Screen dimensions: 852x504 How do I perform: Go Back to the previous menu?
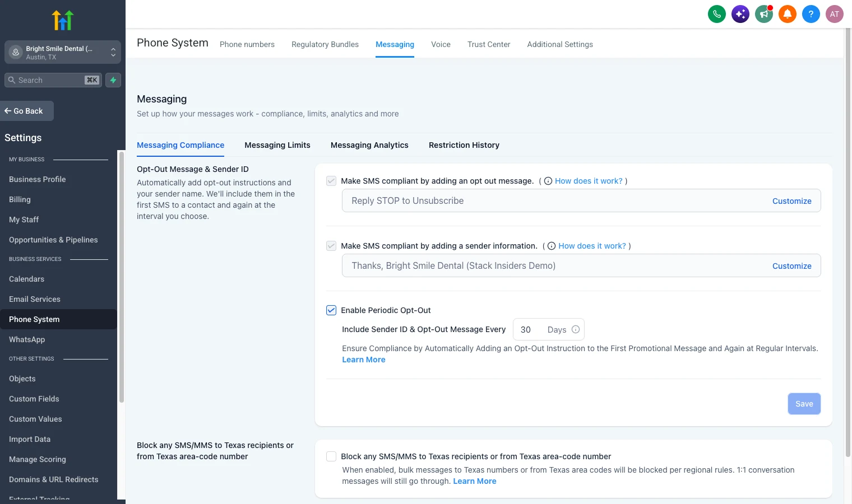(27, 111)
